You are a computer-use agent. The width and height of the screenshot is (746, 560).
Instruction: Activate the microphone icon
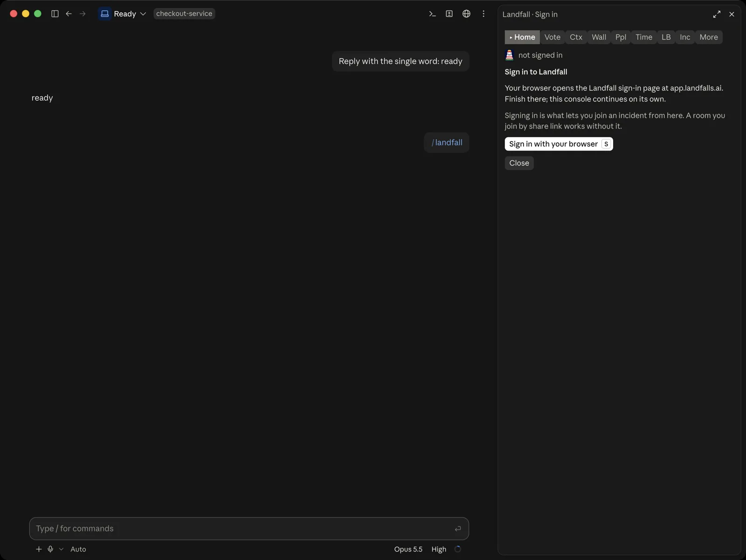[x=50, y=549]
